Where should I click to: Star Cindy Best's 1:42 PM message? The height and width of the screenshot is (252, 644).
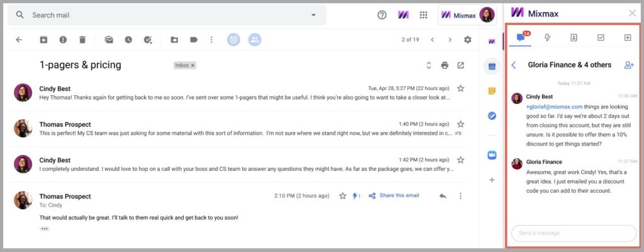(x=460, y=160)
